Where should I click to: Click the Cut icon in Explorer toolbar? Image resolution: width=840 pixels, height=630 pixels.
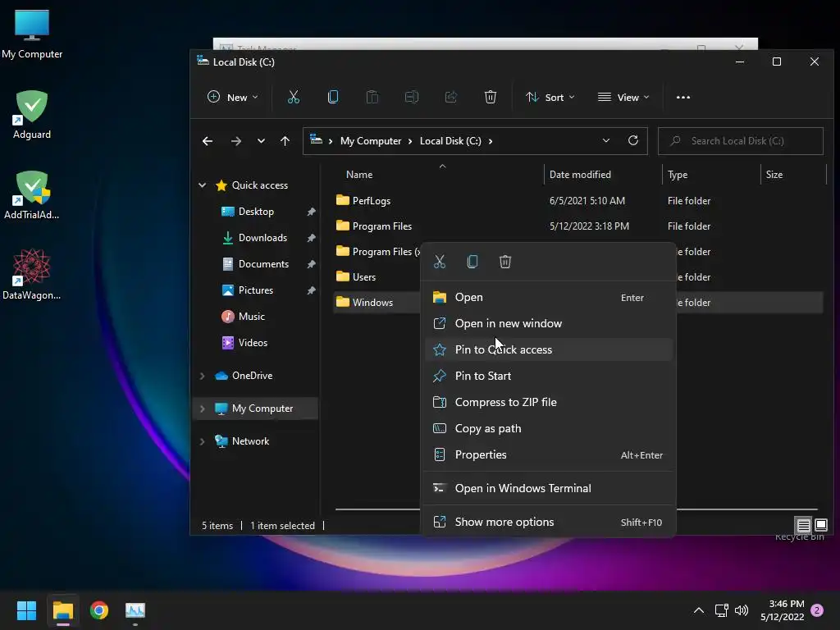(x=293, y=97)
